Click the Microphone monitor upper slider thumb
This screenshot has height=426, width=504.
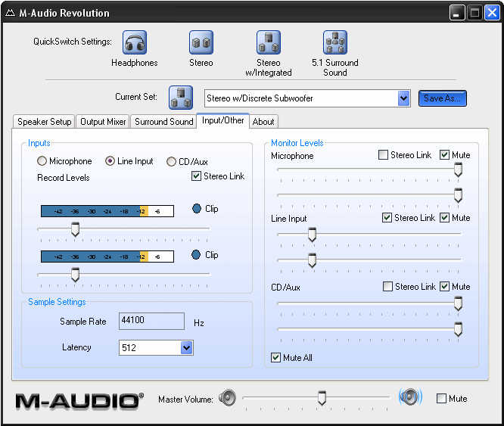click(458, 170)
